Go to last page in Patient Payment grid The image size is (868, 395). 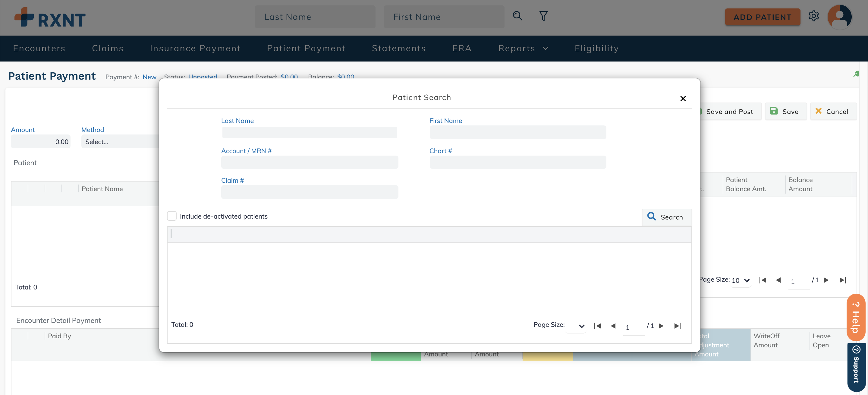coord(842,280)
